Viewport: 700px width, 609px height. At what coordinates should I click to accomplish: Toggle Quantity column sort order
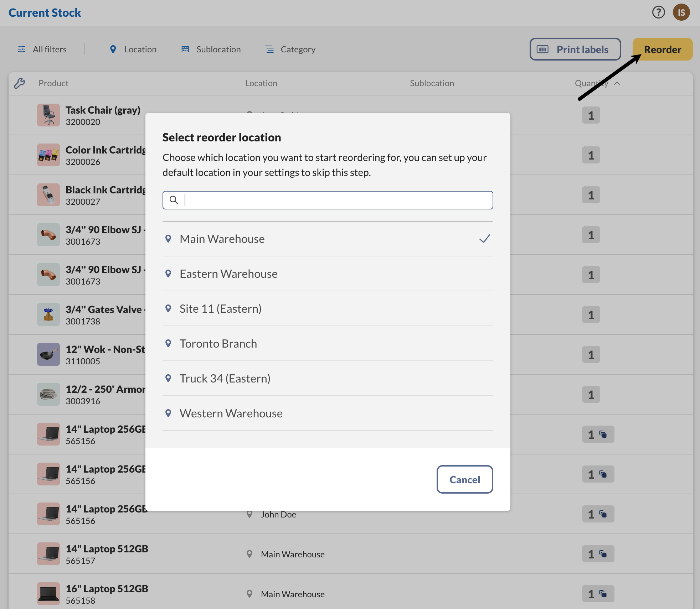[x=597, y=83]
